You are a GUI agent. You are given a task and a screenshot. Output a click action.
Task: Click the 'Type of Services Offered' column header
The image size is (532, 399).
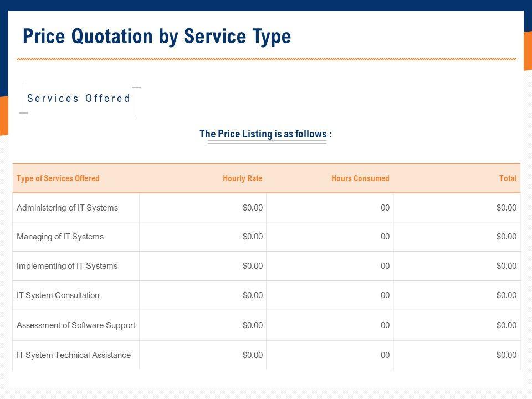[x=58, y=178]
